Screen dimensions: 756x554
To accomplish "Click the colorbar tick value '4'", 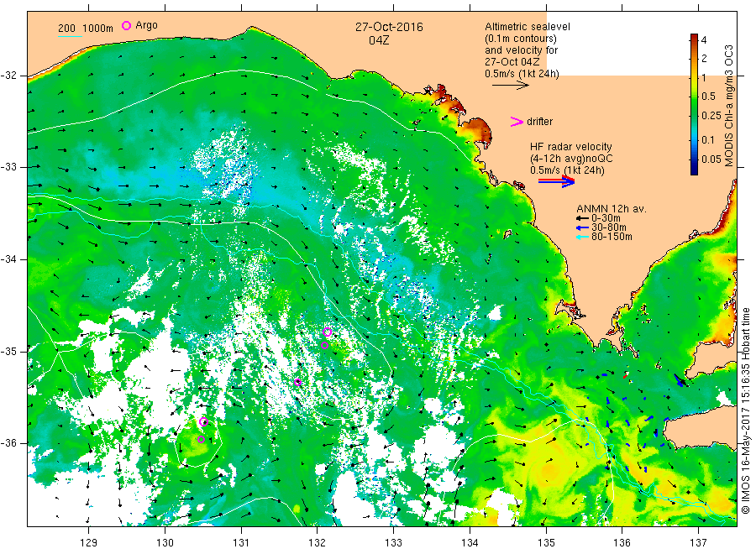I will (704, 40).
